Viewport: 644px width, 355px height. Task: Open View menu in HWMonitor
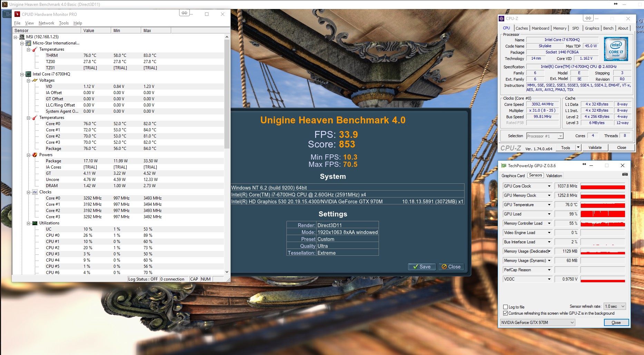30,23
